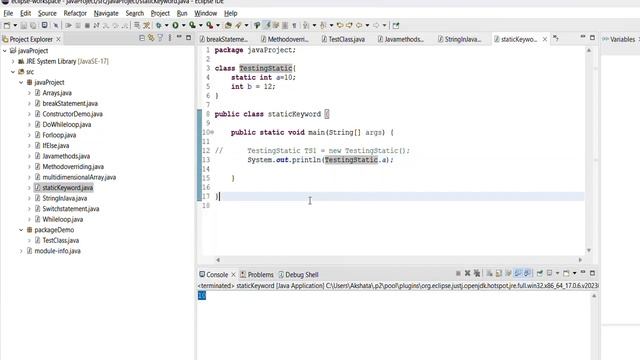640x360 pixels.
Task: Toggle Link with Editor in Project Explorer
Action: pos(151,38)
